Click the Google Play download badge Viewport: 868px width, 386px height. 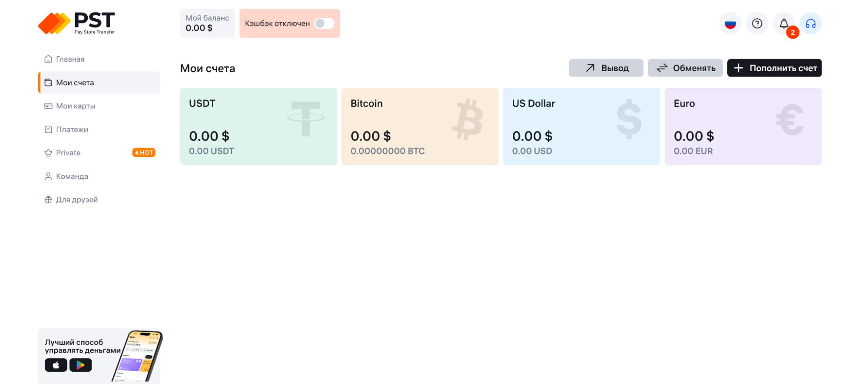81,365
